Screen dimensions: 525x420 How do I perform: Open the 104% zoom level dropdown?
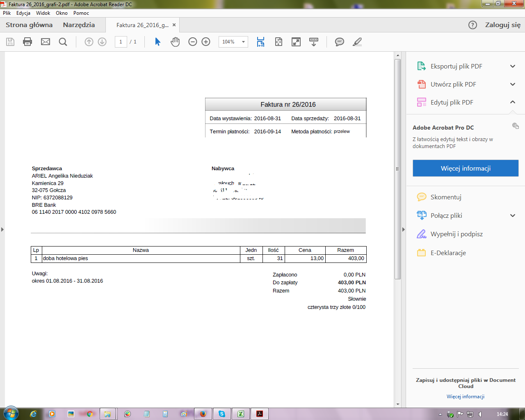243,42
